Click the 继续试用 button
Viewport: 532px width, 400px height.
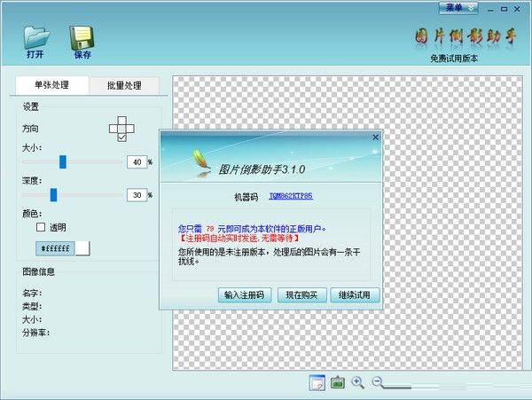[x=355, y=295]
